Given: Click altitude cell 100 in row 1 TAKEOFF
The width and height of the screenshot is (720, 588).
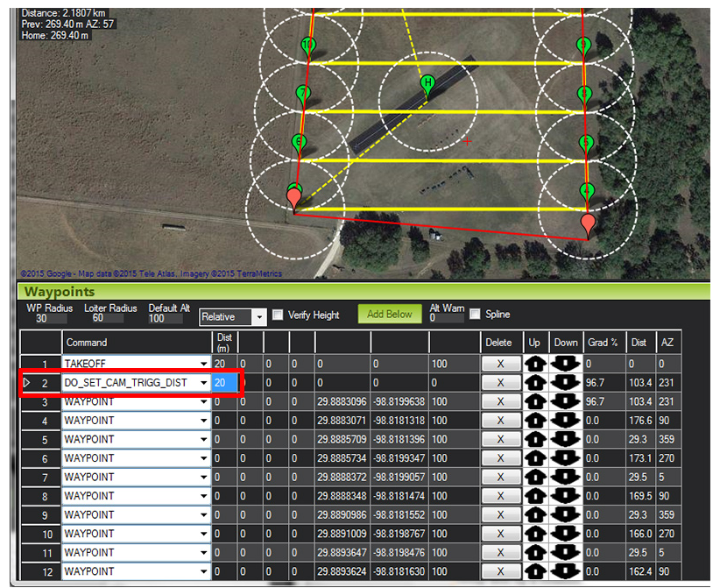Looking at the screenshot, I should coord(454,364).
